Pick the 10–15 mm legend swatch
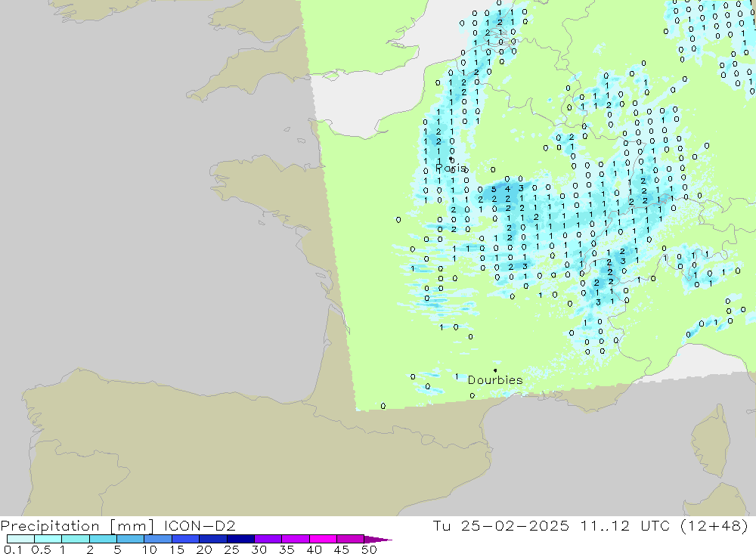This screenshot has width=756, height=554. point(158,539)
